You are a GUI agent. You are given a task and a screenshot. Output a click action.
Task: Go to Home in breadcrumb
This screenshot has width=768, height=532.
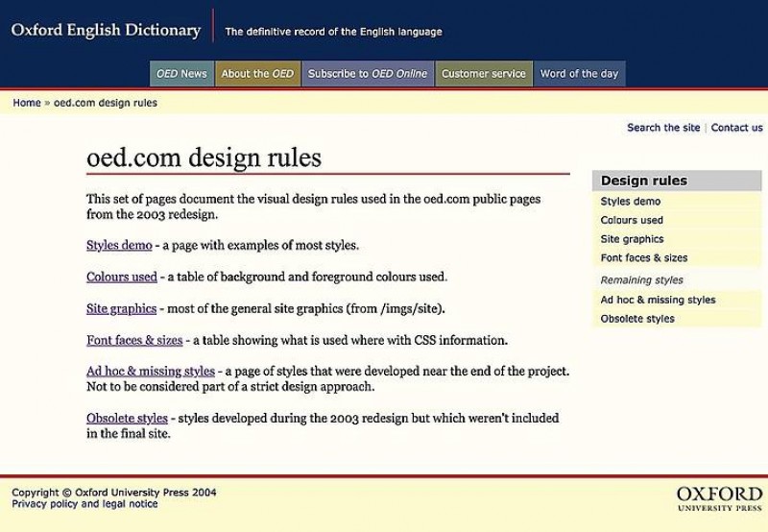click(x=27, y=103)
